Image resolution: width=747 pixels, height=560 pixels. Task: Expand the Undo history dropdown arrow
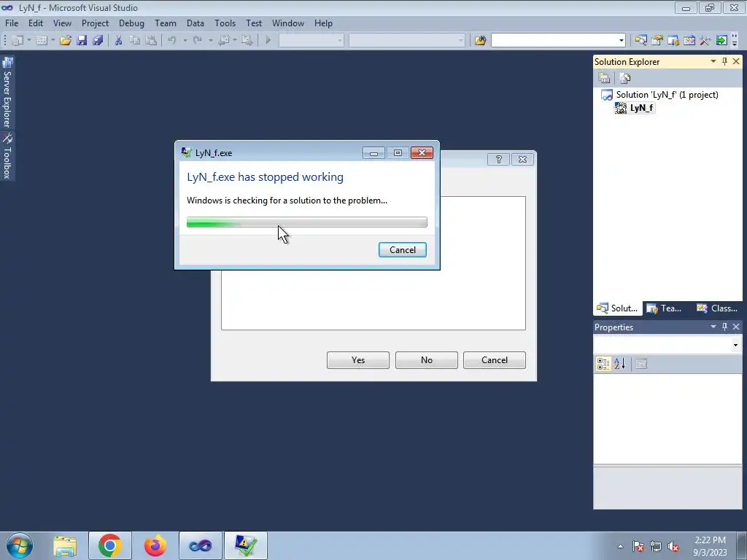[185, 41]
